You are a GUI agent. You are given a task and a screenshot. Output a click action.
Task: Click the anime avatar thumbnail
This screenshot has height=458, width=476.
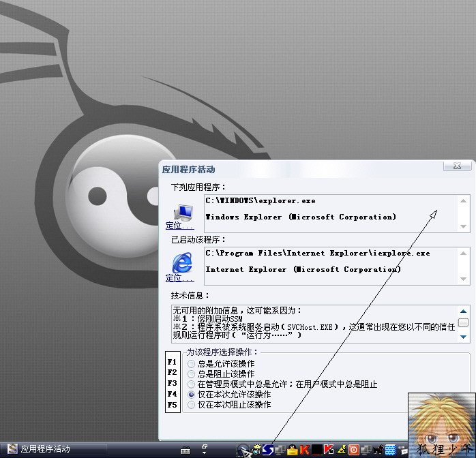[442, 425]
